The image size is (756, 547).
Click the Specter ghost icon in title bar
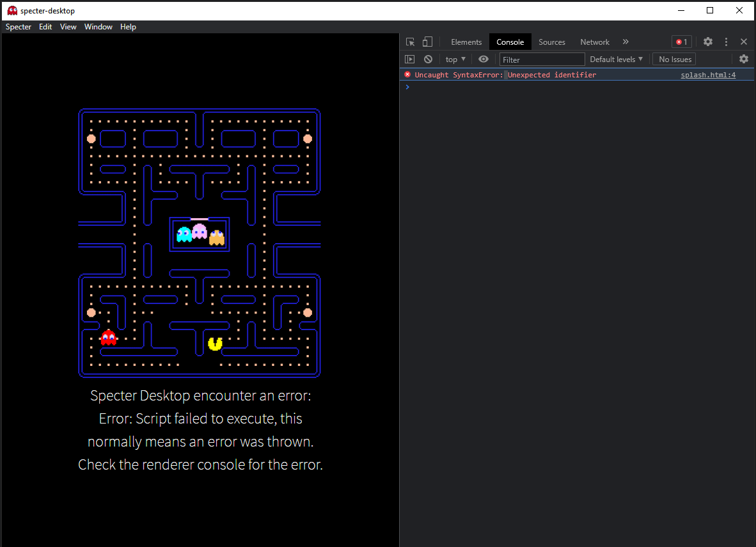(x=12, y=11)
